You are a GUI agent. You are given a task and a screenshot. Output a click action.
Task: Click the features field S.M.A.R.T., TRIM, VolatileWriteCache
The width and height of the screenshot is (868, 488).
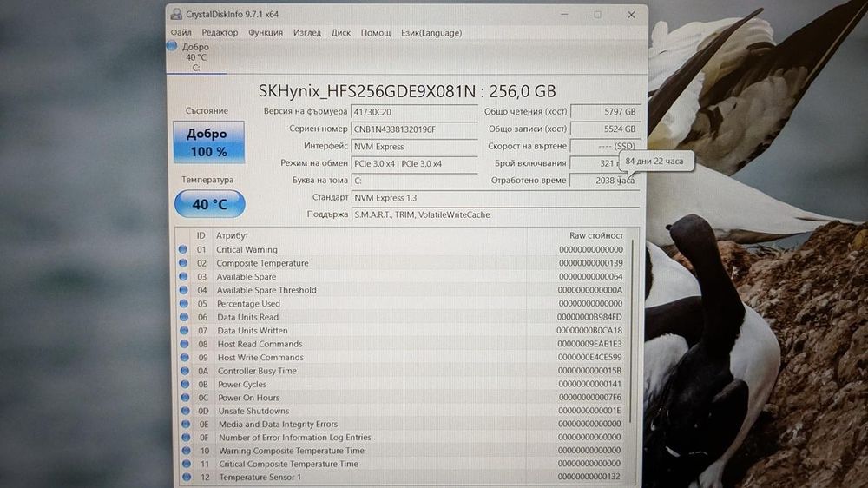(496, 215)
